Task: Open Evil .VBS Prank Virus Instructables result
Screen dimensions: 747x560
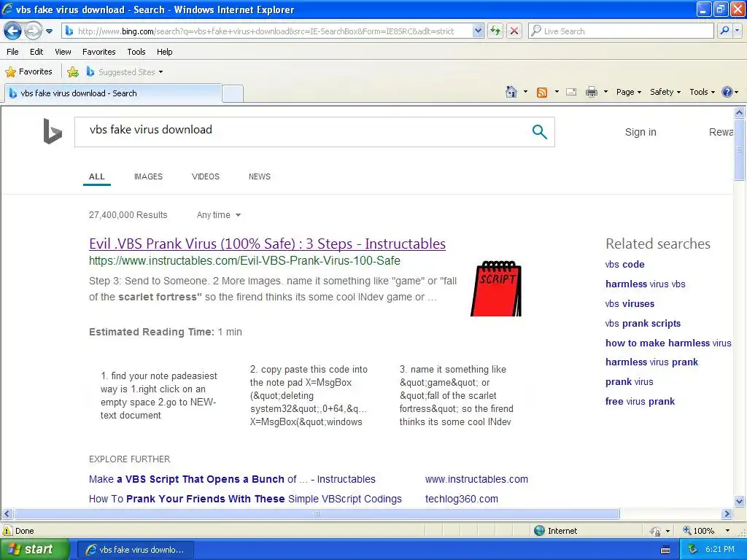Action: click(267, 244)
